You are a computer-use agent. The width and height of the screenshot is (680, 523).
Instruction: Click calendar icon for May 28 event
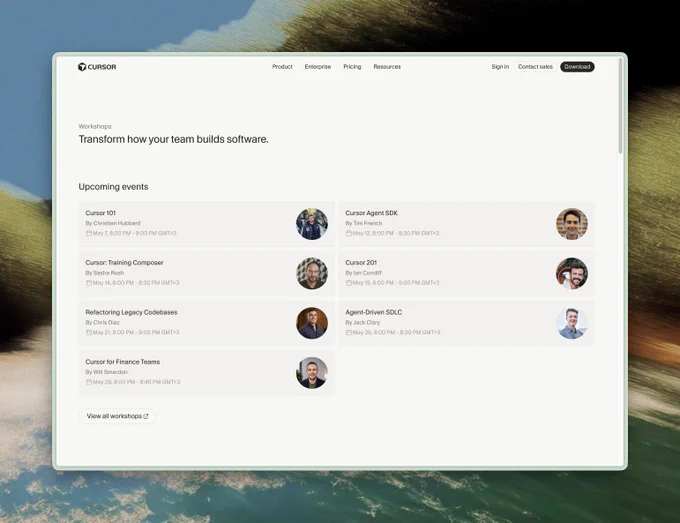pos(88,382)
